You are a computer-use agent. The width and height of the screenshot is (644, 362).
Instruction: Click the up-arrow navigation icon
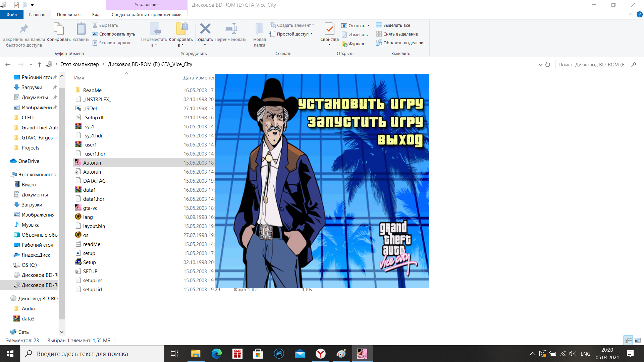point(40,64)
